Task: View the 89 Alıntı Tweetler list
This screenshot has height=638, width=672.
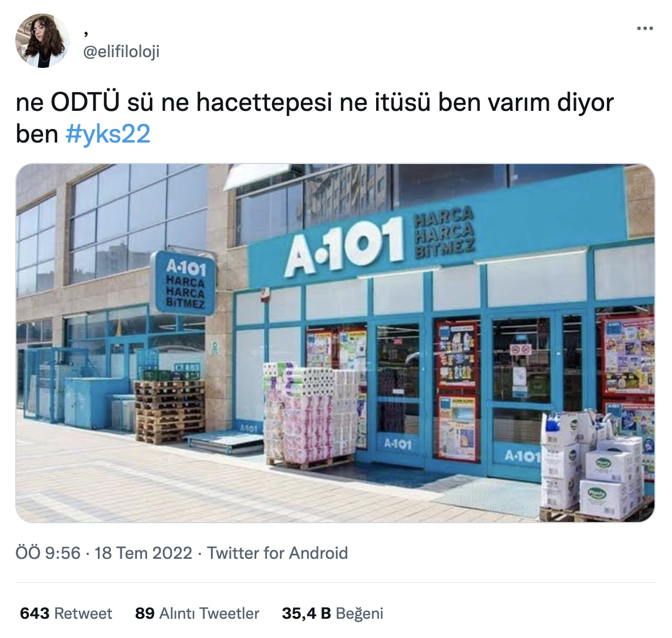Action: (x=197, y=613)
